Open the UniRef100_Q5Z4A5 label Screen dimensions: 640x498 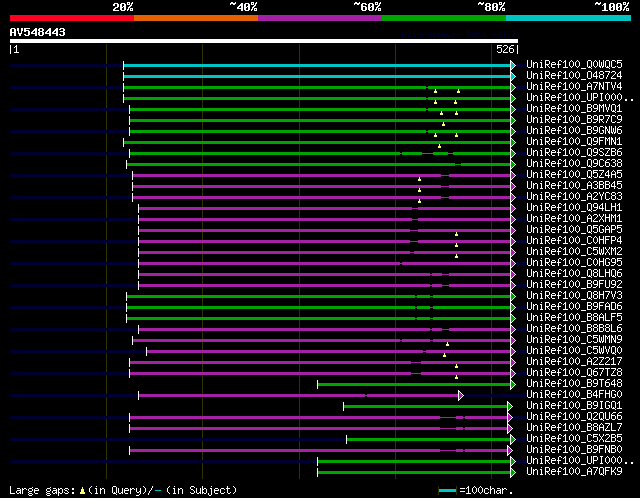574,175
